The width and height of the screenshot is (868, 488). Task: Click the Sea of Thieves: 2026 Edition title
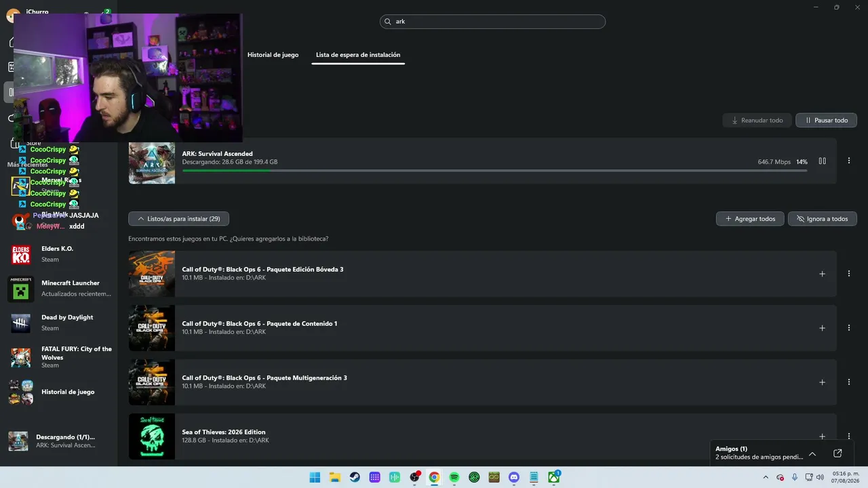224,432
